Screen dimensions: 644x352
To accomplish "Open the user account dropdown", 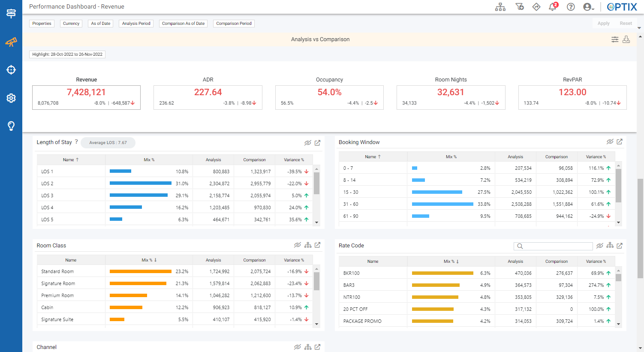I will tap(588, 7).
